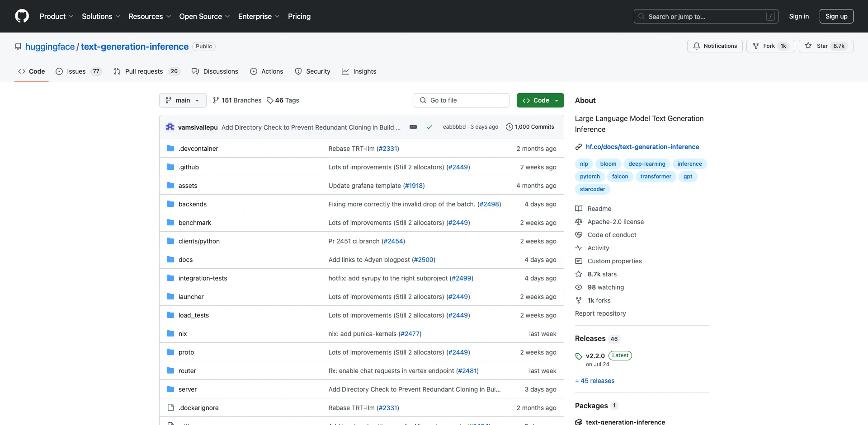Open the clients/python folder
Viewport: 868px width, 425px height.
(199, 241)
